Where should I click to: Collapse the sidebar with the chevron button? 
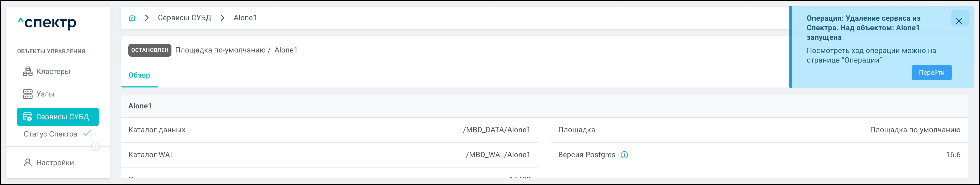[x=95, y=147]
